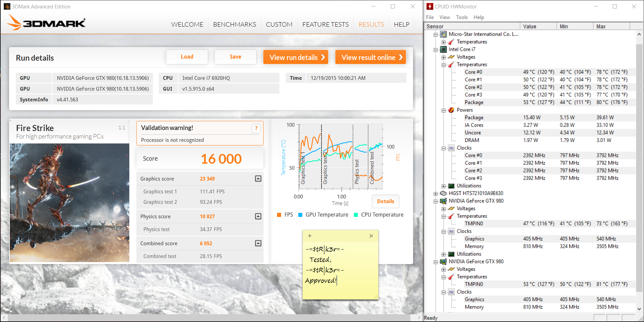Screen dimensions: 644x322
Task: Open the chart Details button
Action: (385, 201)
